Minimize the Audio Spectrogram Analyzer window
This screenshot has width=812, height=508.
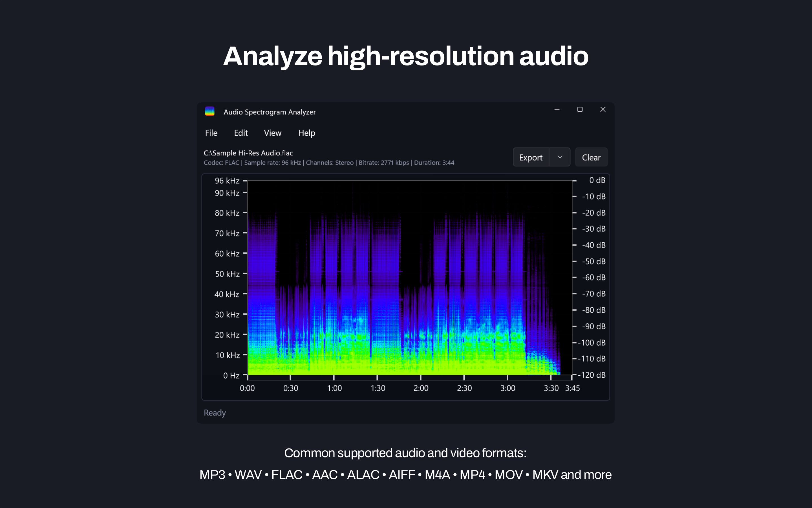[x=557, y=110]
